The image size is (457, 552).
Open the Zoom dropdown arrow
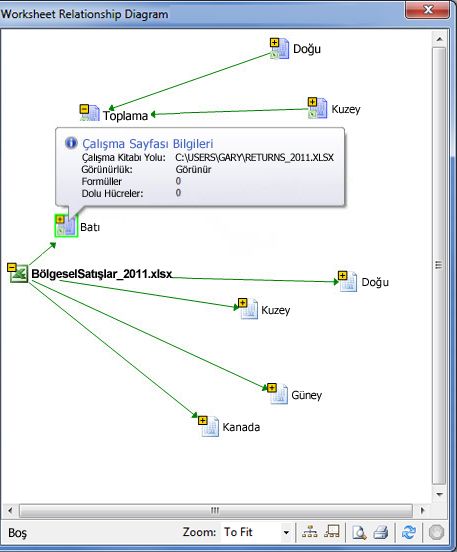tap(287, 532)
